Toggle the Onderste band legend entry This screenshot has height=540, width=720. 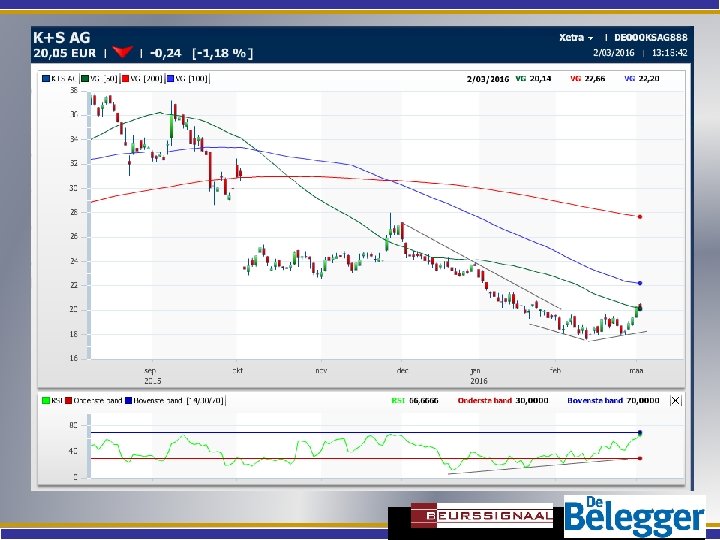pyautogui.click(x=94, y=400)
